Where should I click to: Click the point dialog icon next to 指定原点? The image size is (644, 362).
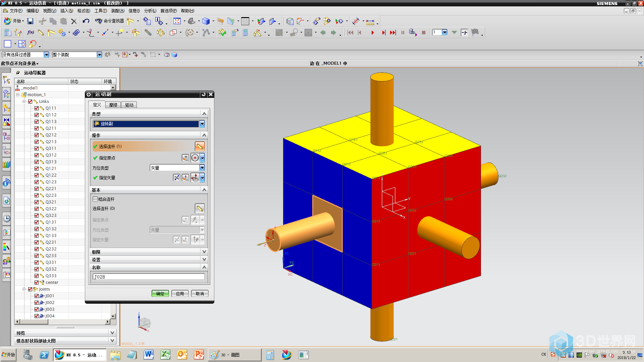[x=185, y=158]
